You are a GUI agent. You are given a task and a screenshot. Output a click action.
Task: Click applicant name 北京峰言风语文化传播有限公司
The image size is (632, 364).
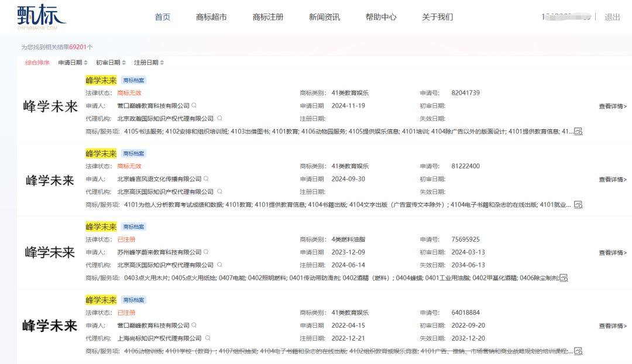point(159,179)
